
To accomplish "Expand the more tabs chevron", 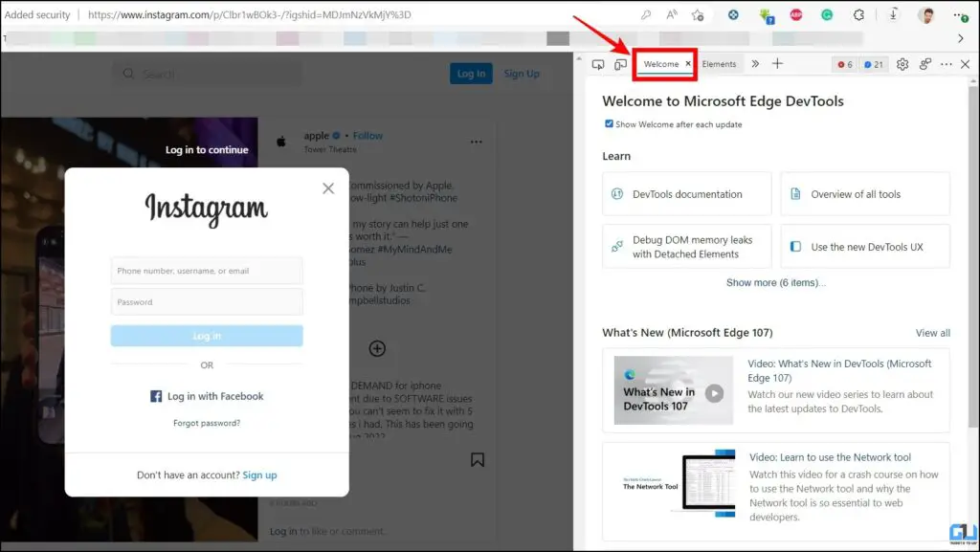I will tap(755, 64).
